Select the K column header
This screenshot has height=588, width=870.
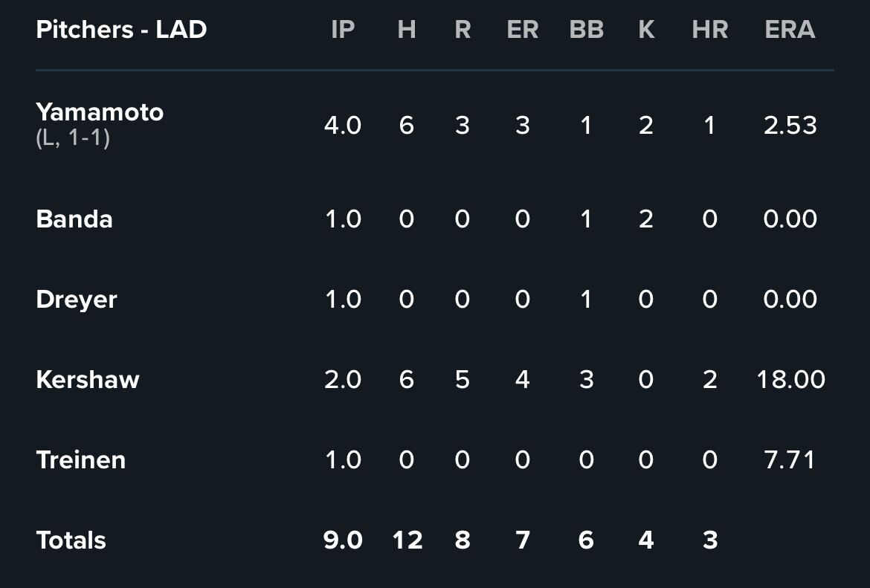point(646,30)
